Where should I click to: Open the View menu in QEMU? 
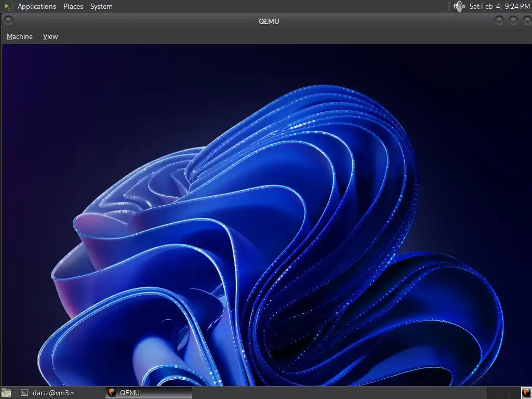click(x=50, y=37)
